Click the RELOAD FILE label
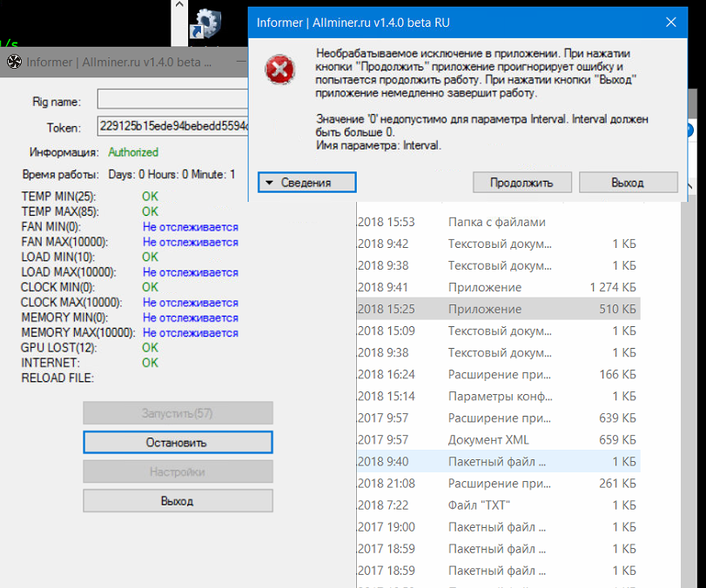The height and width of the screenshot is (588, 706). [57, 378]
